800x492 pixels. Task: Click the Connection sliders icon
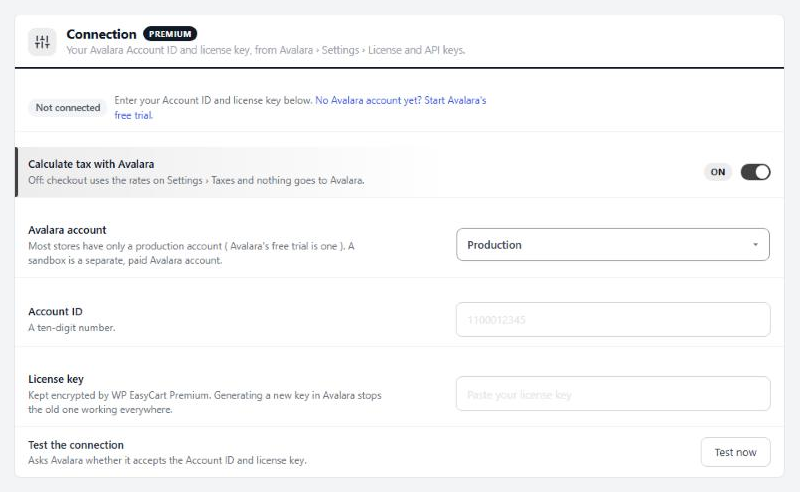pos(42,42)
